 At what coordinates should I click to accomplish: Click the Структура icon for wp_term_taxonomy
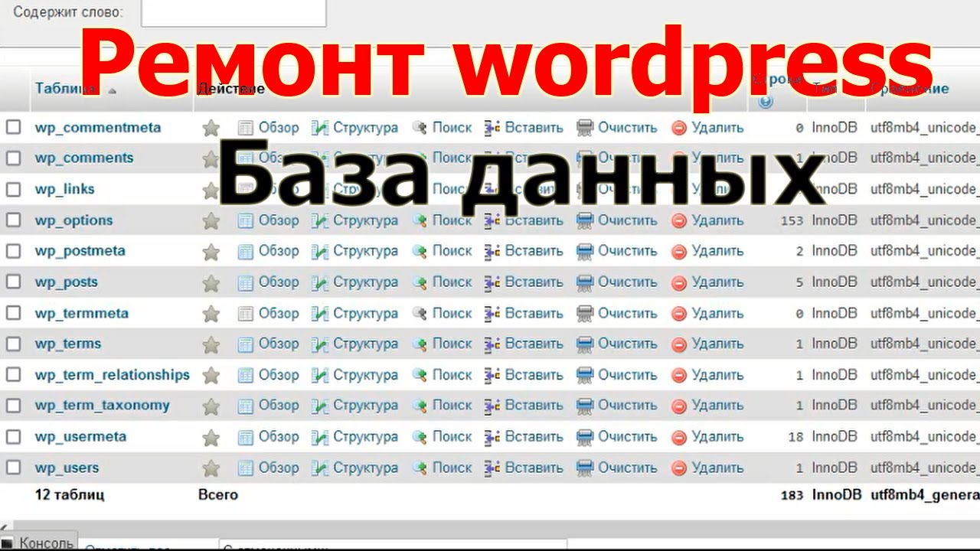click(320, 406)
